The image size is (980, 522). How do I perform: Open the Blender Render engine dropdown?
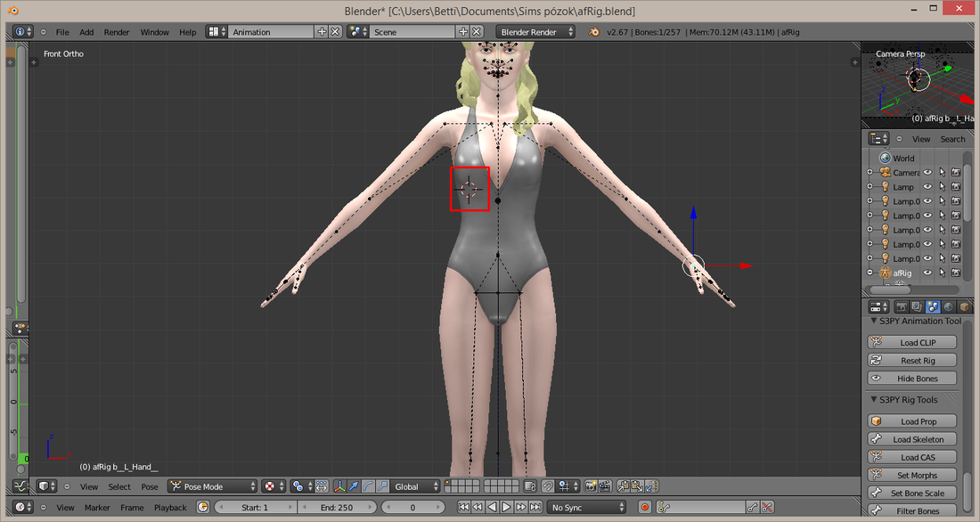pyautogui.click(x=535, y=32)
